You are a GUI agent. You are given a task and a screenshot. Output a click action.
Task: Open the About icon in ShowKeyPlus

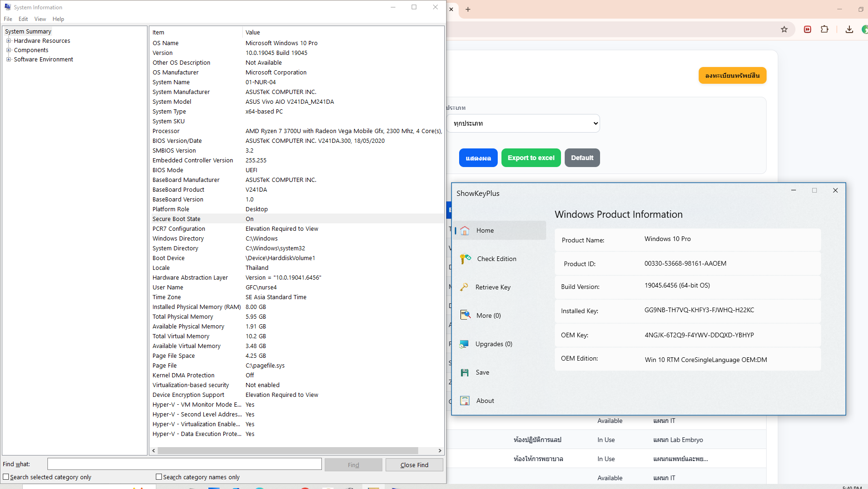click(x=465, y=401)
